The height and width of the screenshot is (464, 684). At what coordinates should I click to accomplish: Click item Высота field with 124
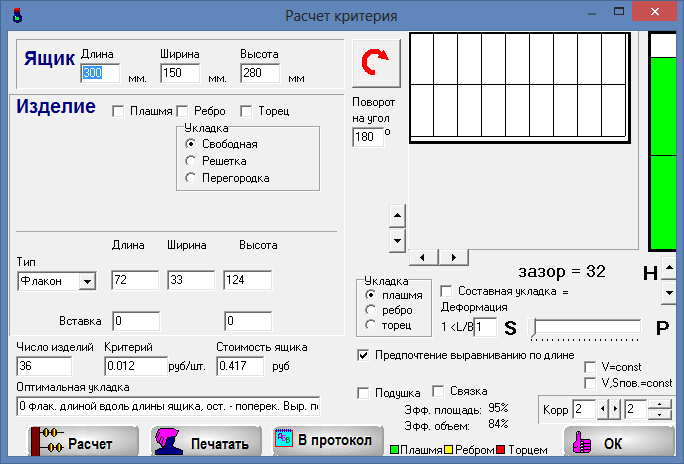[248, 280]
